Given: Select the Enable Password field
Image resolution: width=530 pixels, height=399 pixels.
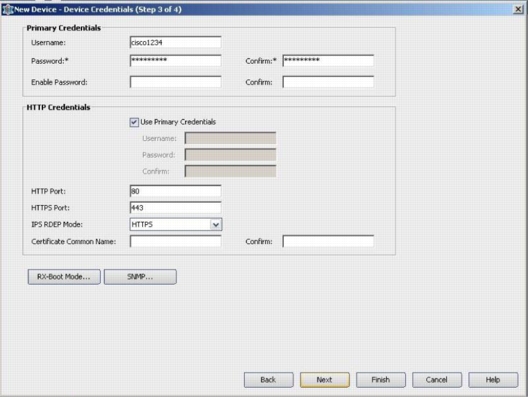Looking at the screenshot, I should coord(175,82).
